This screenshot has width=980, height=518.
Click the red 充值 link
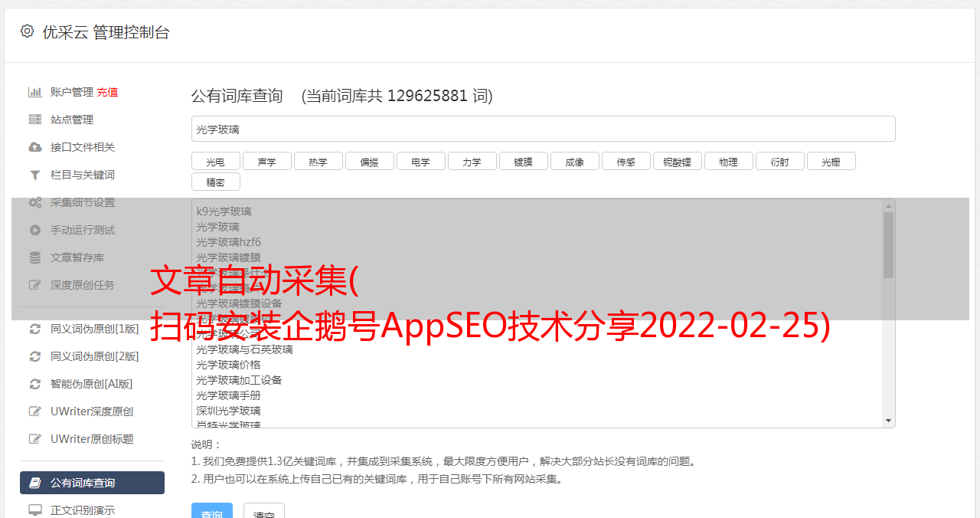[107, 92]
